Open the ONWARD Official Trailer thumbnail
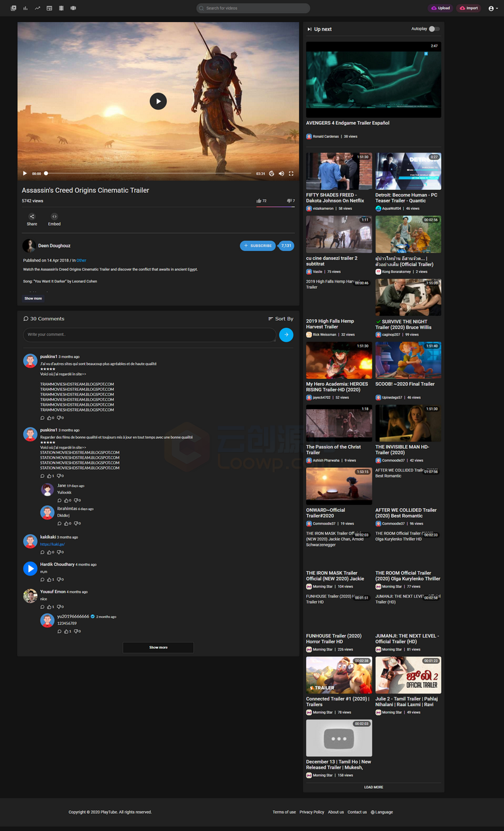The height and width of the screenshot is (831, 504). pos(339,486)
